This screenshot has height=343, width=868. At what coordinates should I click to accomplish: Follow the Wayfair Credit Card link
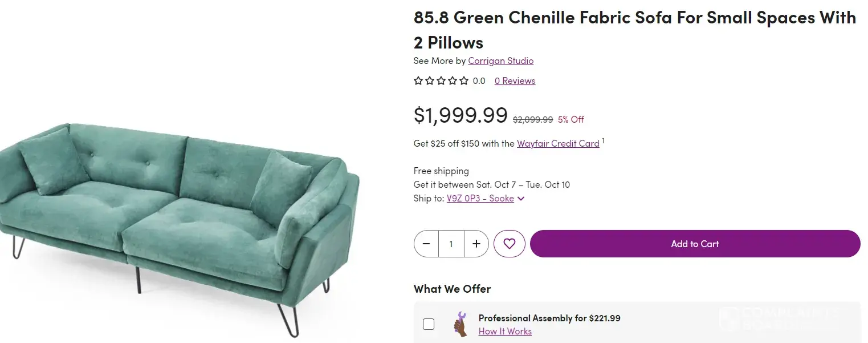558,143
